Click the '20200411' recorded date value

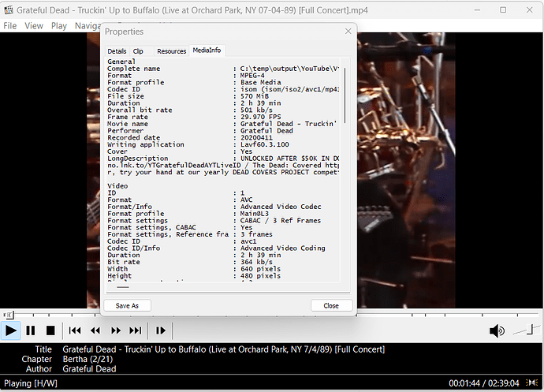tap(257, 137)
